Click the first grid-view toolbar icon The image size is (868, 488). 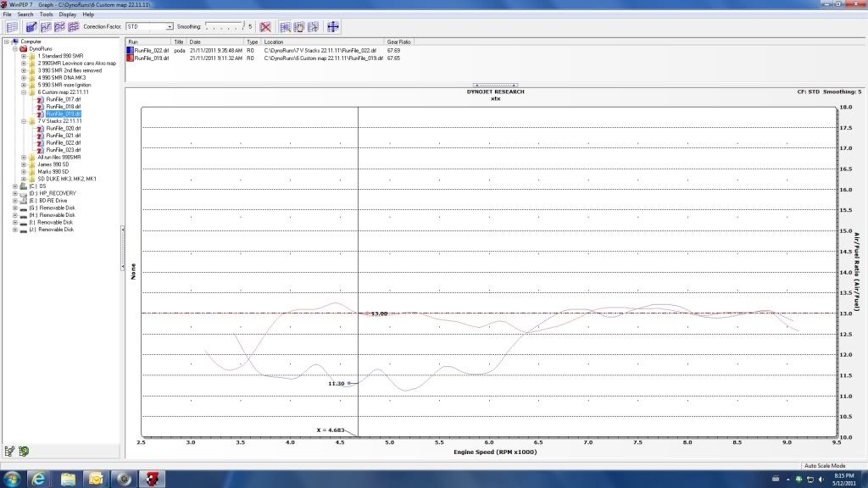[12, 27]
